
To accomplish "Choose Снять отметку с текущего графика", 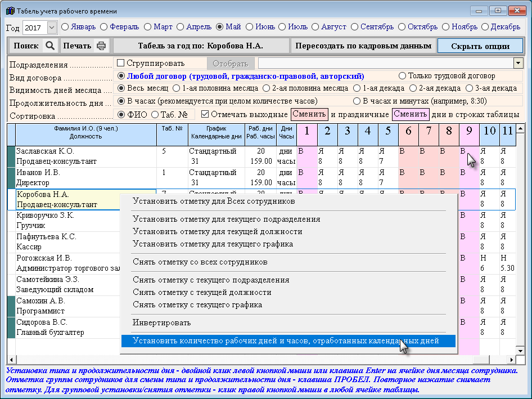I will pyautogui.click(x=288, y=304).
